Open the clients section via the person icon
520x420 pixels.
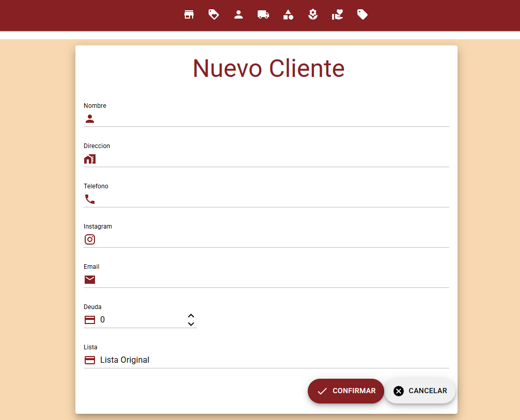click(239, 14)
